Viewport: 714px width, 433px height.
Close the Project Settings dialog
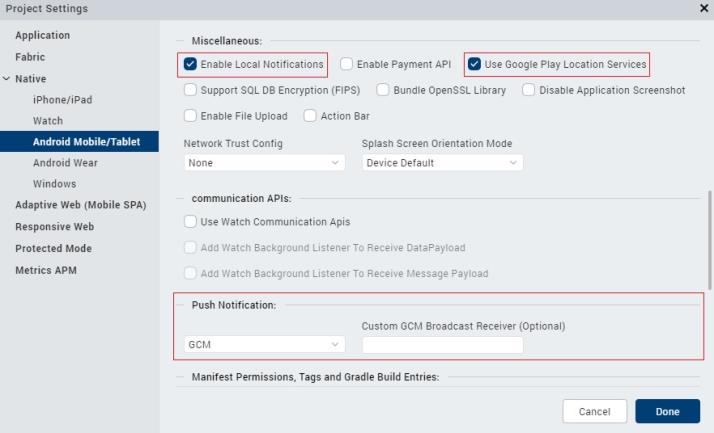[703, 9]
